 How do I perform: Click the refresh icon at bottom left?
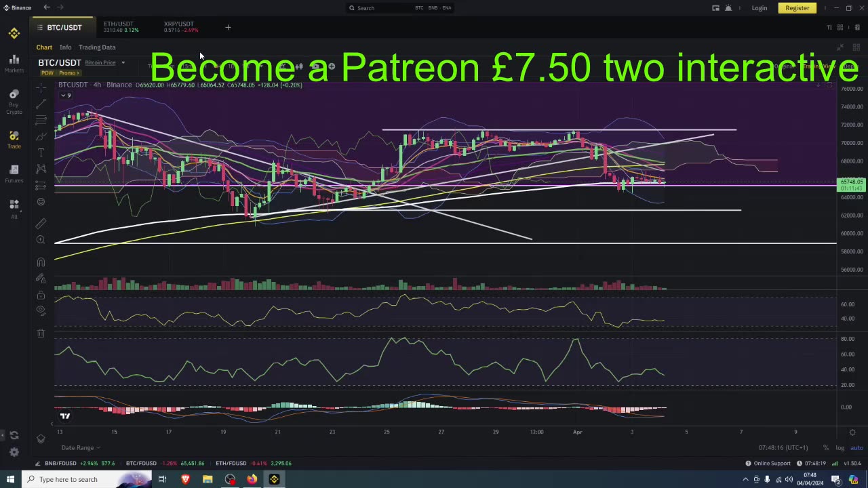(14, 435)
